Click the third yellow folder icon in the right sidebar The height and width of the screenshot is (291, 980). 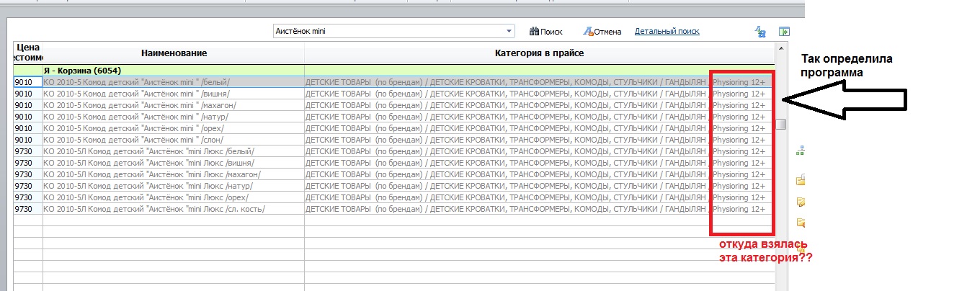(800, 223)
